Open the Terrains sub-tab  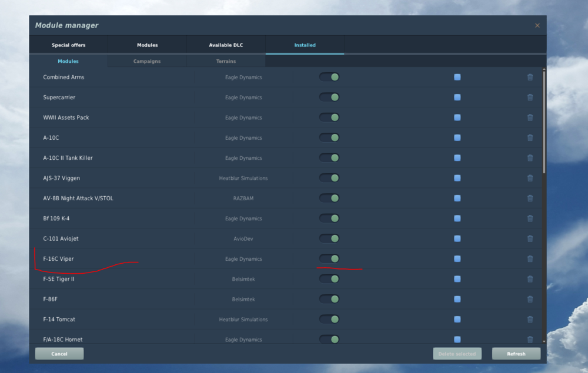click(226, 61)
